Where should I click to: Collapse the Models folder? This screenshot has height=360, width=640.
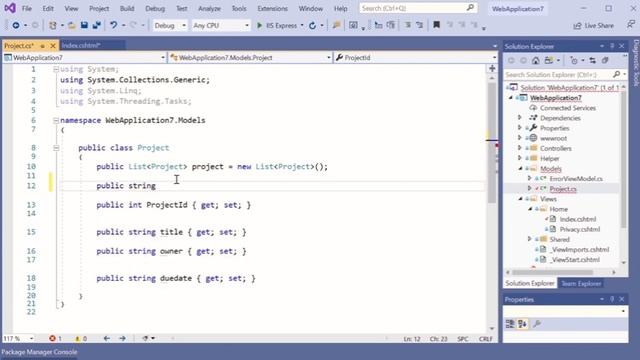[x=520, y=168]
